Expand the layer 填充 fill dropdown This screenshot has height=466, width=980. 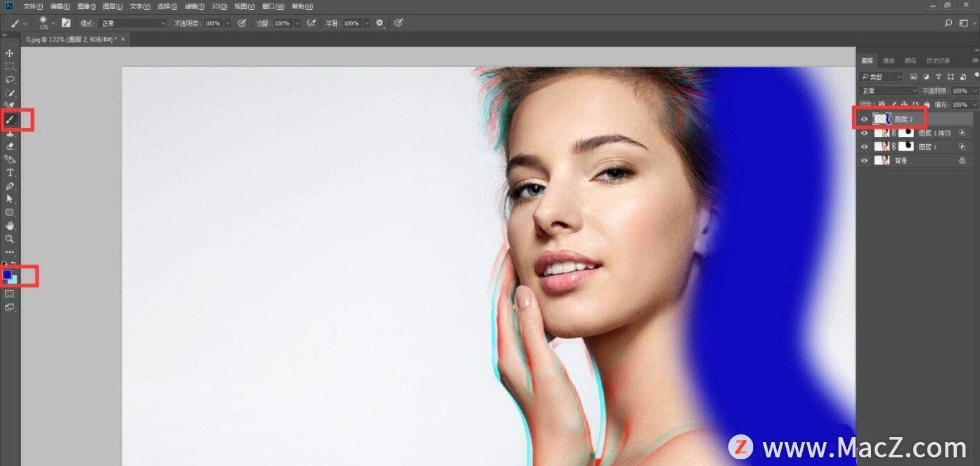pos(974,105)
